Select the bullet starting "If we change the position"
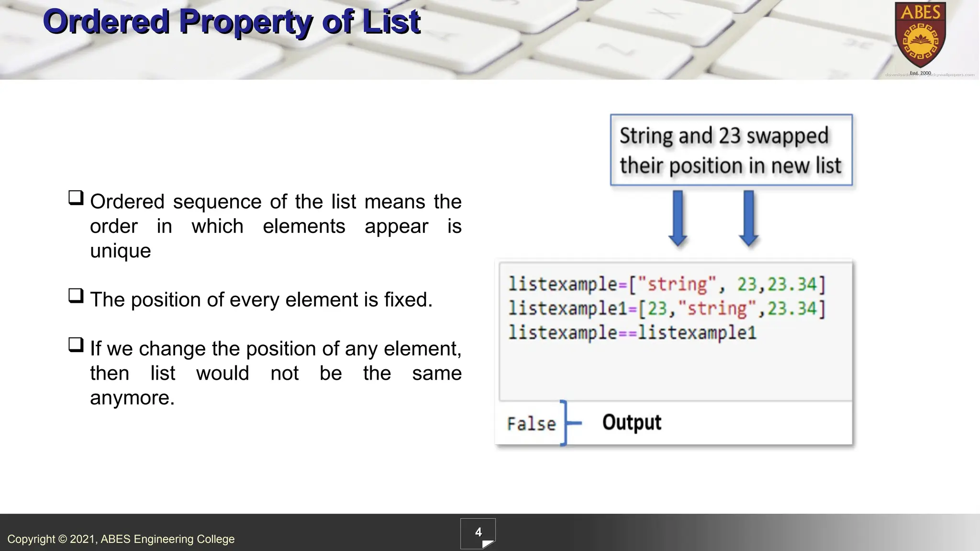 point(276,373)
